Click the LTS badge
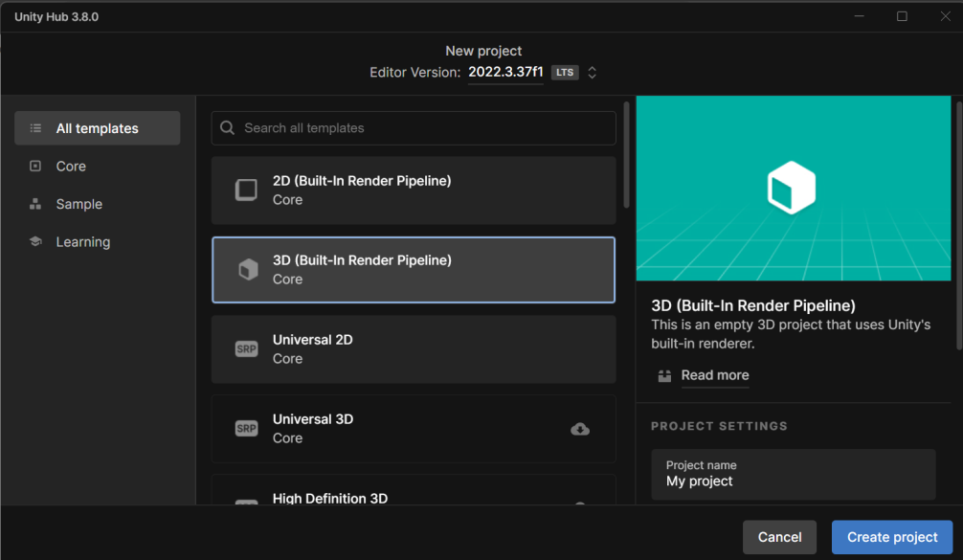Image resolution: width=963 pixels, height=560 pixels. pos(565,73)
